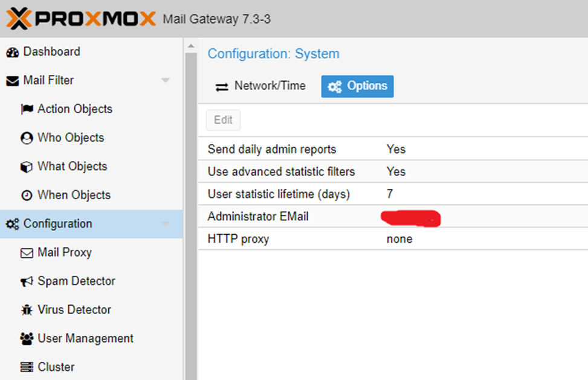
Task: Go to Mail Proxy settings
Action: coord(91,252)
